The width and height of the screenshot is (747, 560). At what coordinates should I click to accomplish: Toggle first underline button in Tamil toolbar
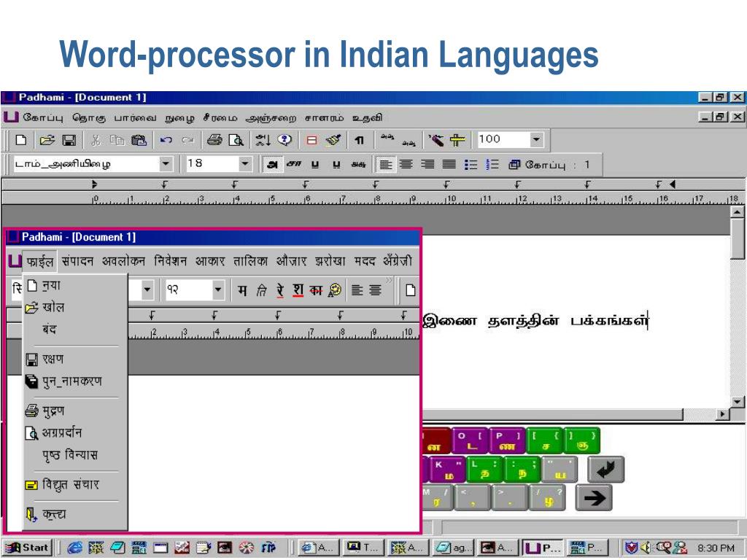click(315, 165)
